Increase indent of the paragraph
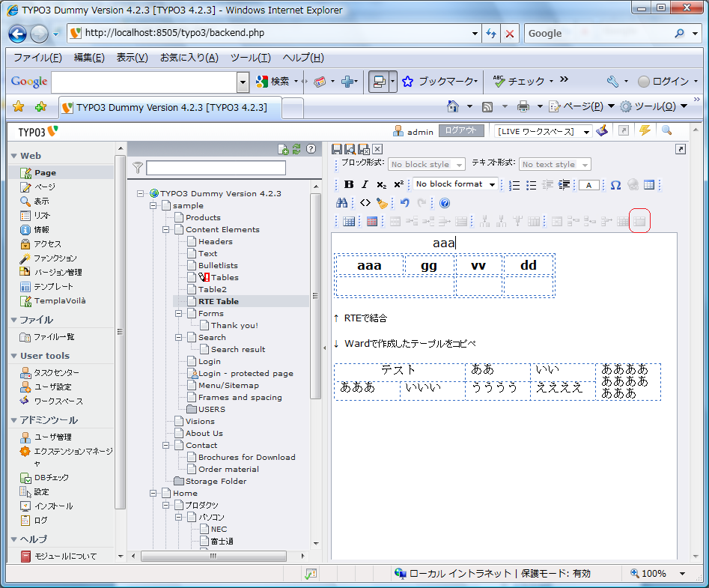 point(564,184)
